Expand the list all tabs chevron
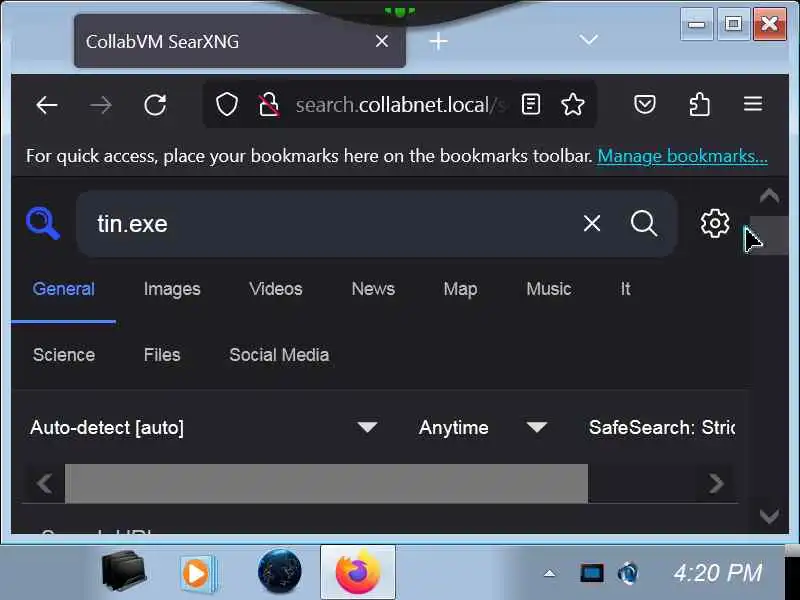800x600 pixels. click(x=589, y=40)
